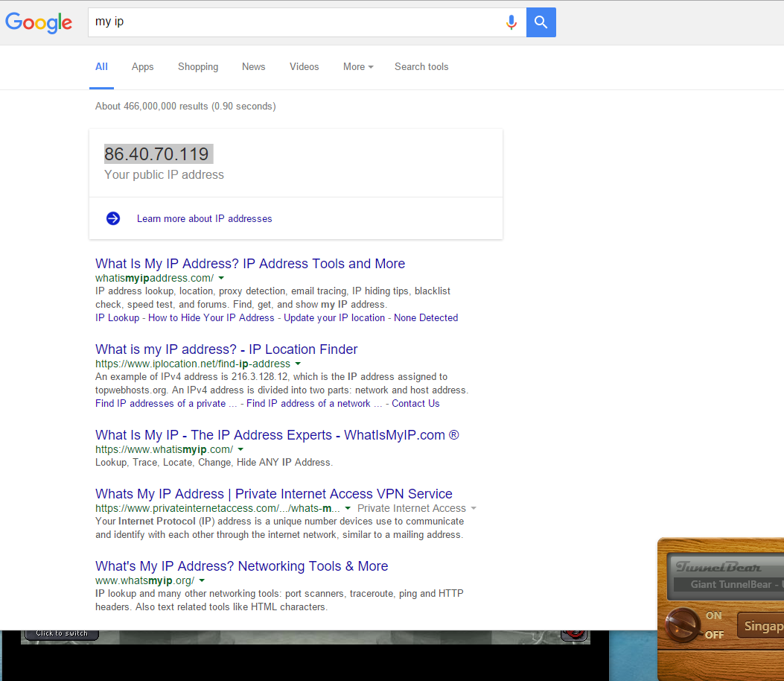The image size is (784, 681).
Task: Expand arrow next to whatismyipaddress.com URL
Action: 221,278
